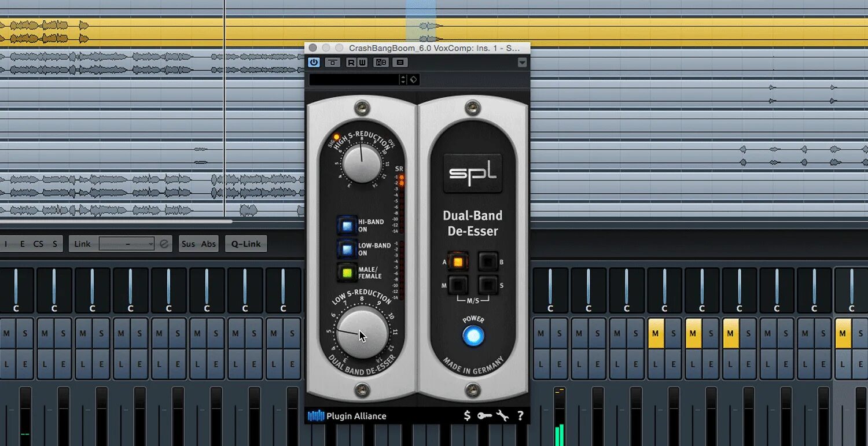The image size is (868, 446).
Task: Open the wrench settings icon
Action: 502,415
